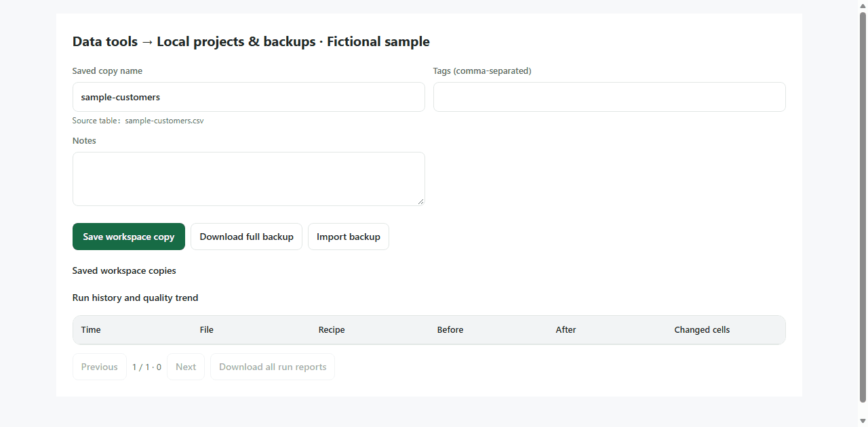Click inside the Notes text area
This screenshot has height=427, width=868.
pyautogui.click(x=249, y=179)
